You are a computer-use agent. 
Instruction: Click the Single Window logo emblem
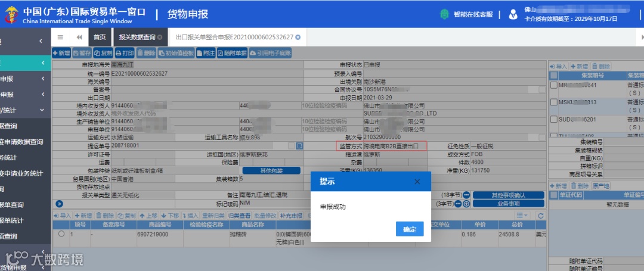(x=11, y=15)
